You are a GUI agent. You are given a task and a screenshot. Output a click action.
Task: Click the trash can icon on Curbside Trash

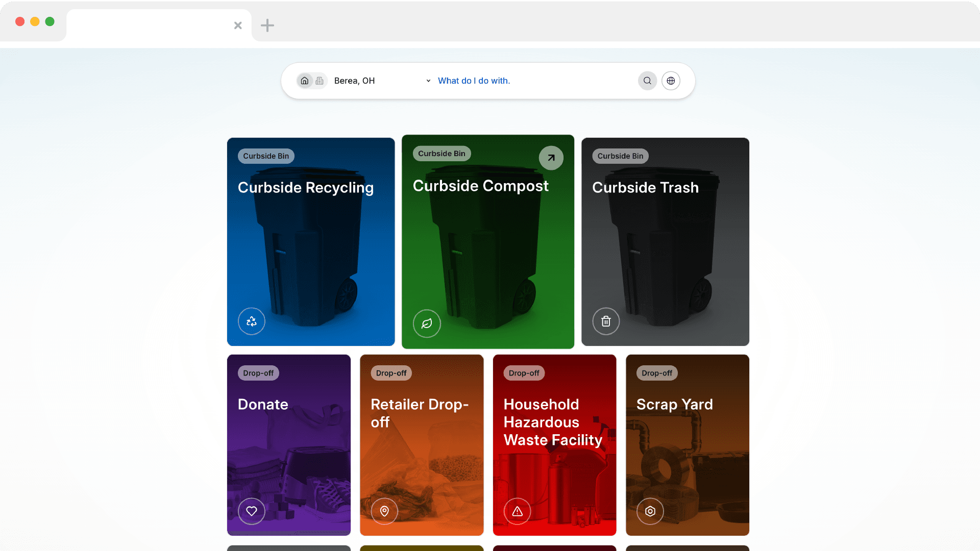point(606,321)
